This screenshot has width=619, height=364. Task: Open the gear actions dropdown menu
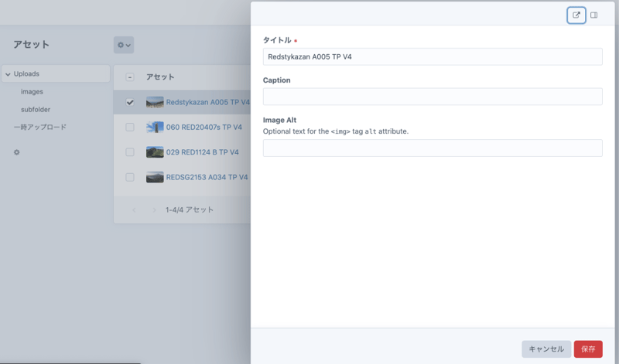[124, 46]
